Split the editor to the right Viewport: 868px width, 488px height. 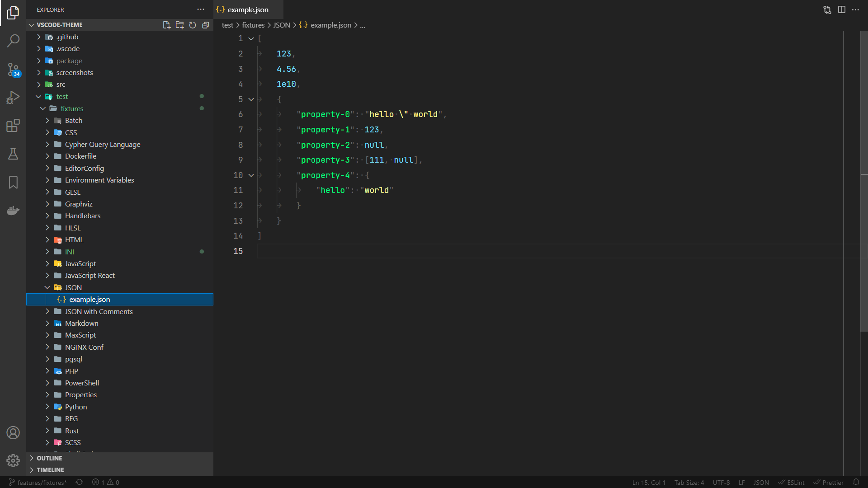click(841, 9)
